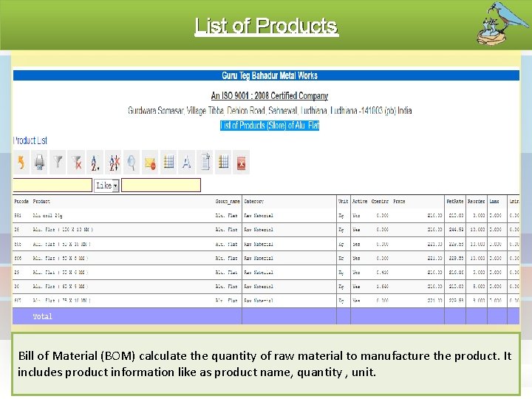Click the printer icon in toolbar
Screen dimensions: 532x399
point(39,162)
